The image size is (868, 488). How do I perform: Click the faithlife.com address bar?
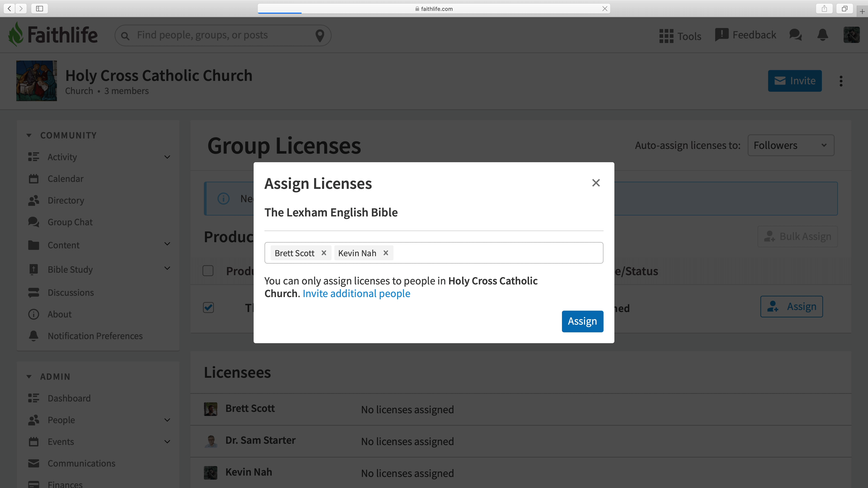tap(434, 9)
